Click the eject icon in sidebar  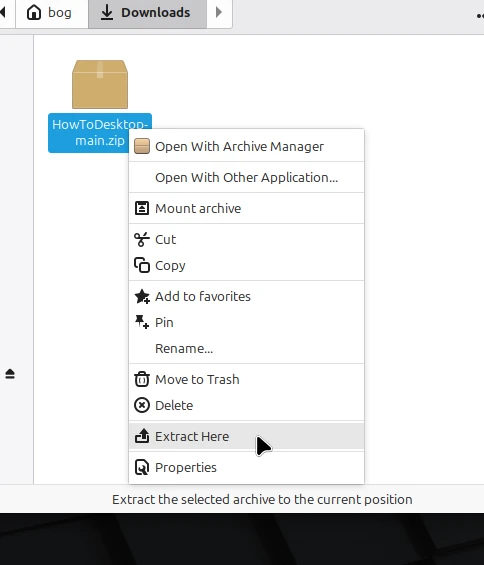(x=10, y=374)
